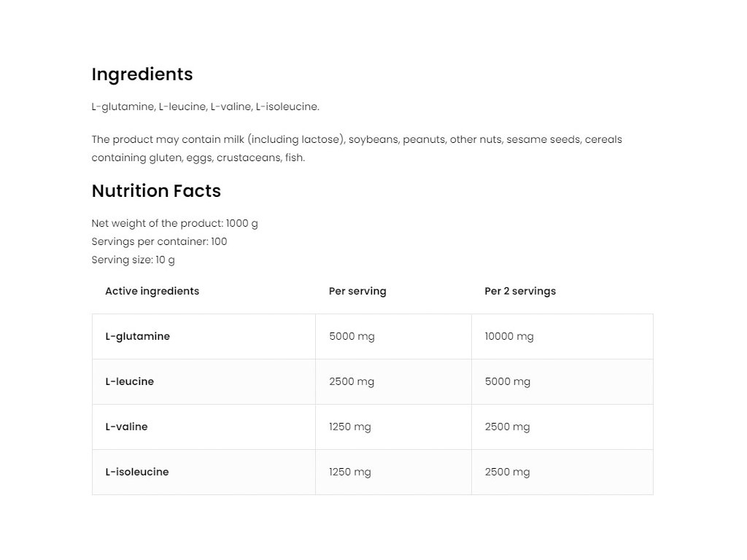
Task: Click the Active ingredients column header
Action: coord(152,291)
